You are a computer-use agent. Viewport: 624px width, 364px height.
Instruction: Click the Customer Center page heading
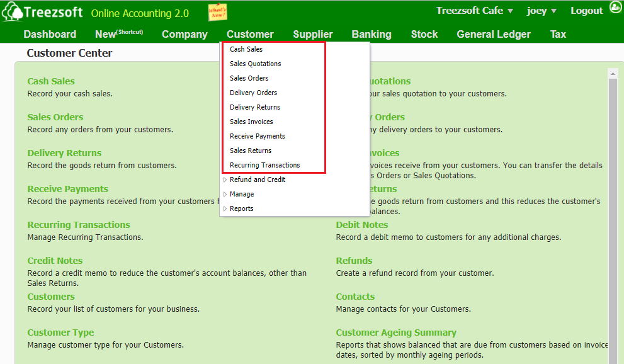69,53
